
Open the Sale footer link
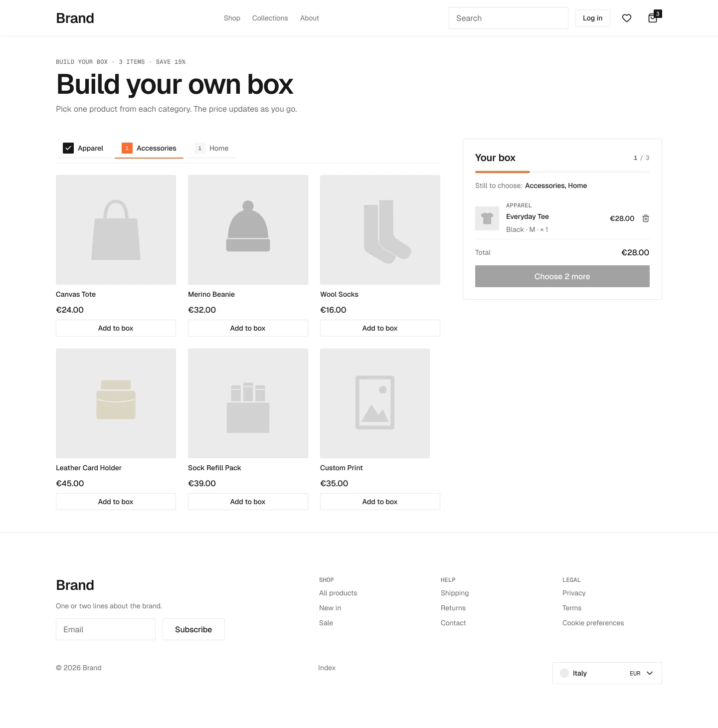pos(326,623)
